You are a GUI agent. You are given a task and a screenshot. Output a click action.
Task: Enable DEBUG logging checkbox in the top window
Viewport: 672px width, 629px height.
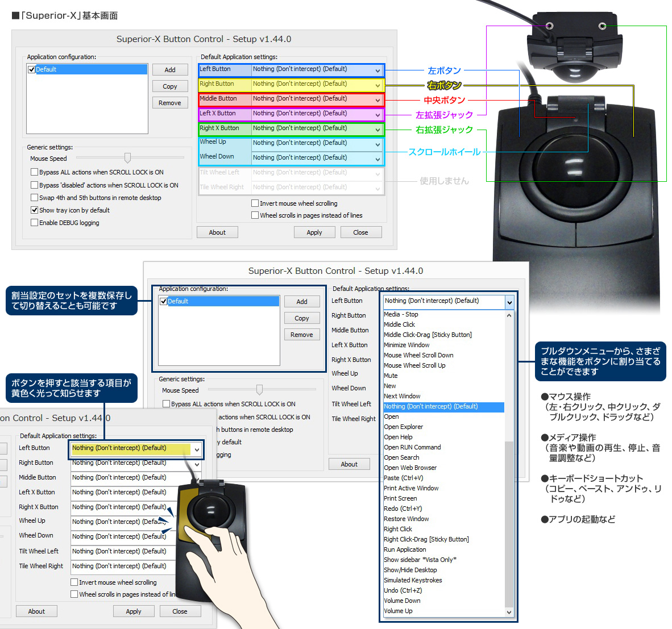pyautogui.click(x=34, y=222)
